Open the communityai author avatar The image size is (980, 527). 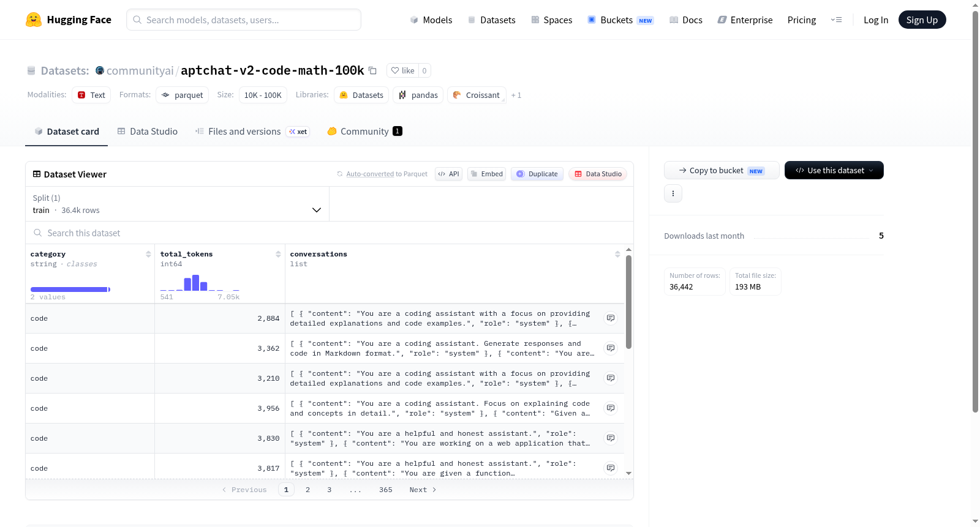100,70
